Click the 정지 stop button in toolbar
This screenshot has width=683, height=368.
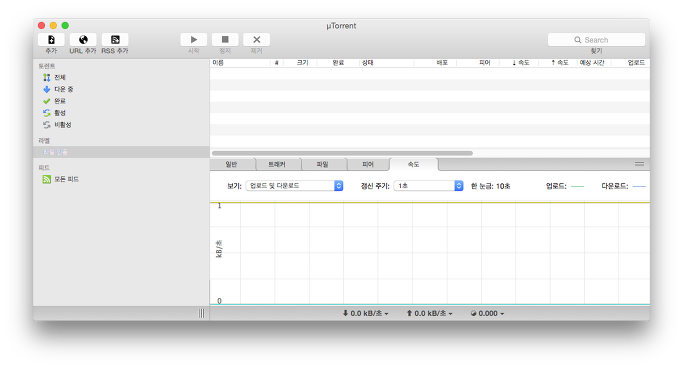pos(225,40)
